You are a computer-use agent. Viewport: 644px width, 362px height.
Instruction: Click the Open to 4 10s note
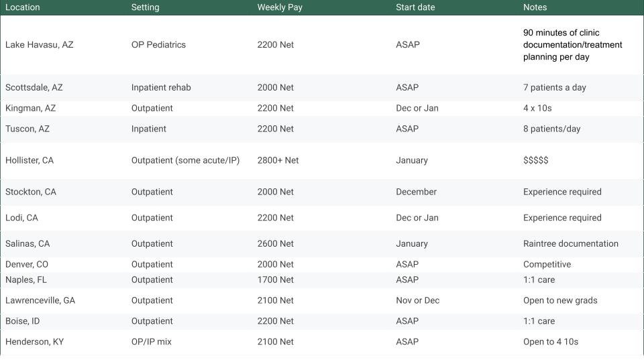pyautogui.click(x=550, y=342)
